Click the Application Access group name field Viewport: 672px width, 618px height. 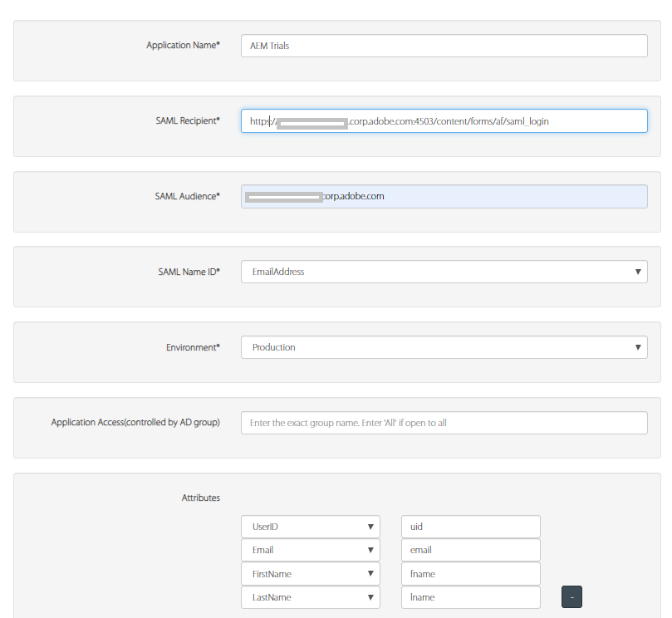coord(444,422)
